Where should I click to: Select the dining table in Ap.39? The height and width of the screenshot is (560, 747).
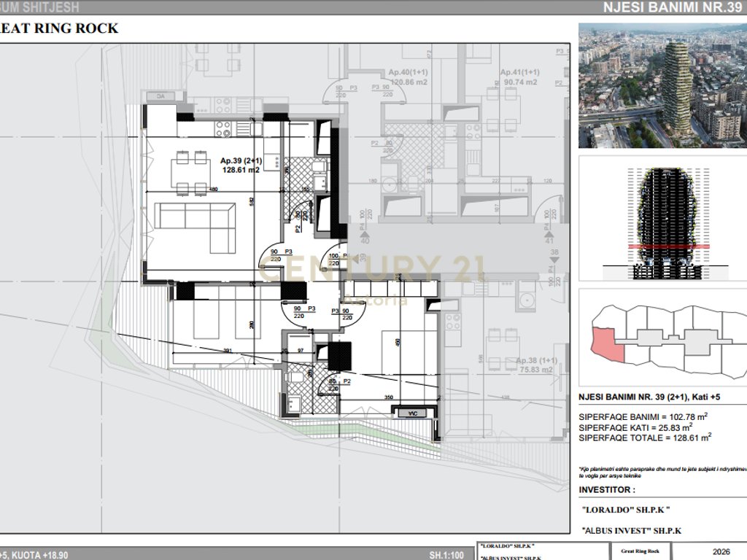click(x=190, y=174)
